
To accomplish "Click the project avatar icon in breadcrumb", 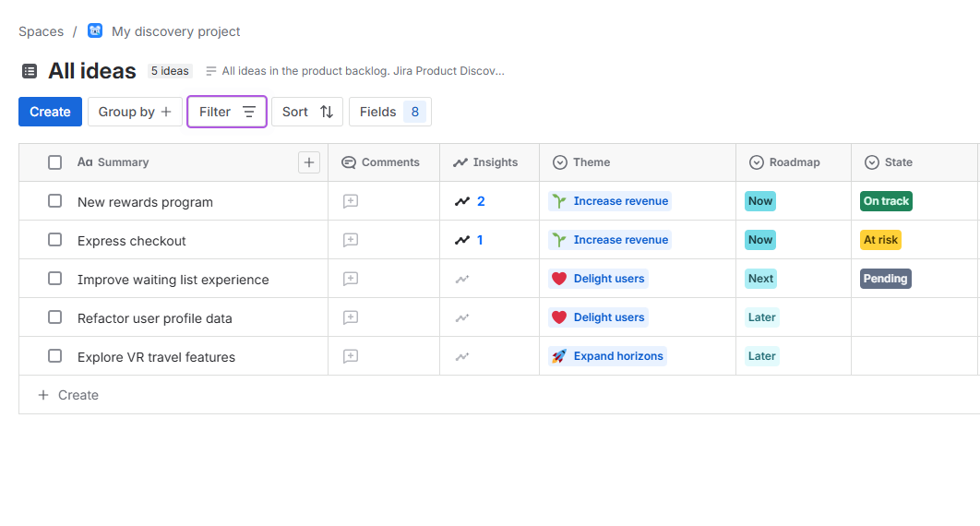I will (95, 30).
